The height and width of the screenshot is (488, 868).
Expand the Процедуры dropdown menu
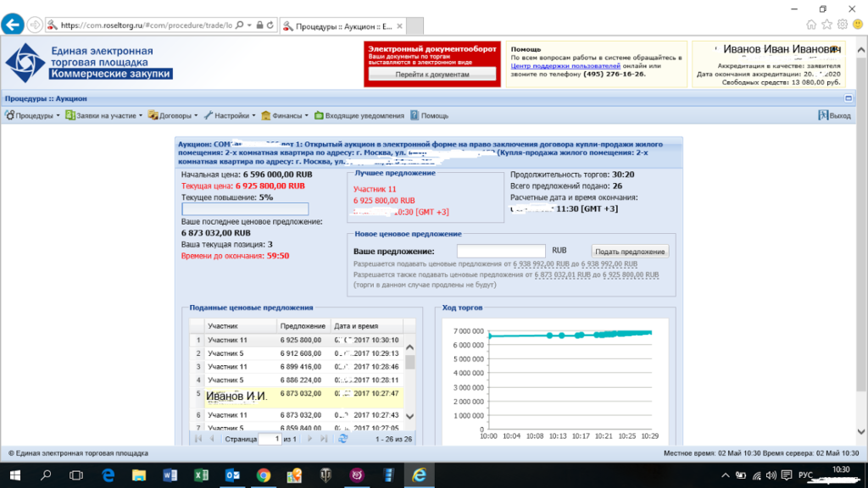[34, 115]
